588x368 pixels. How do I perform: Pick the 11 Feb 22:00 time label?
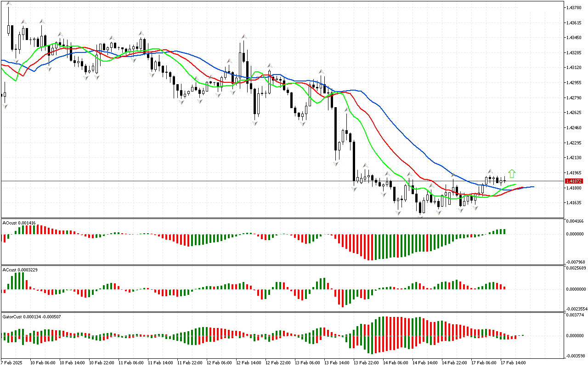pos(189,363)
